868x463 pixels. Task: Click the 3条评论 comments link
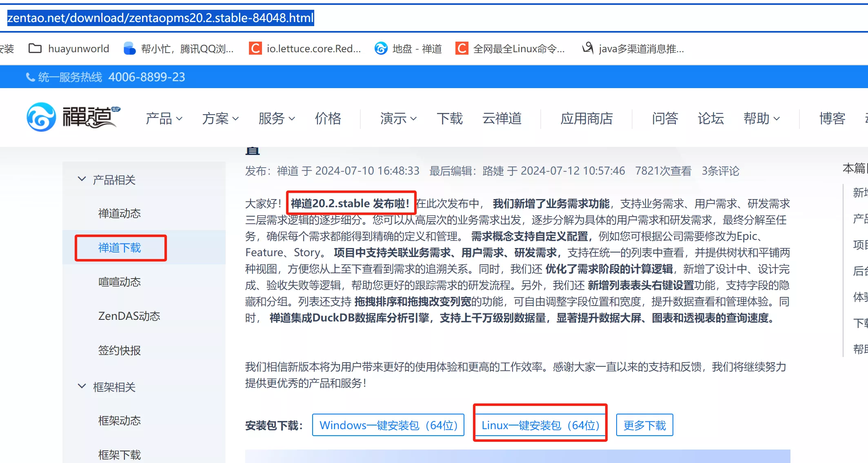(720, 171)
